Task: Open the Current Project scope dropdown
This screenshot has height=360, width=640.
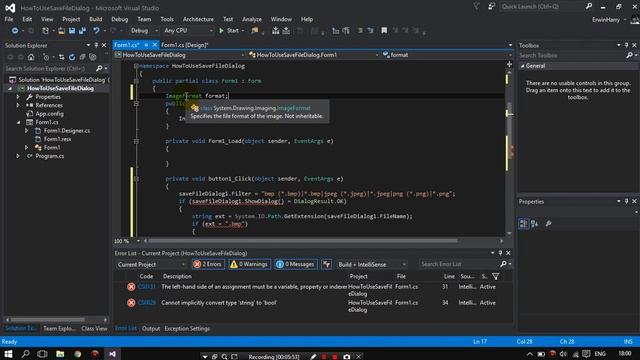Action: [x=151, y=264]
